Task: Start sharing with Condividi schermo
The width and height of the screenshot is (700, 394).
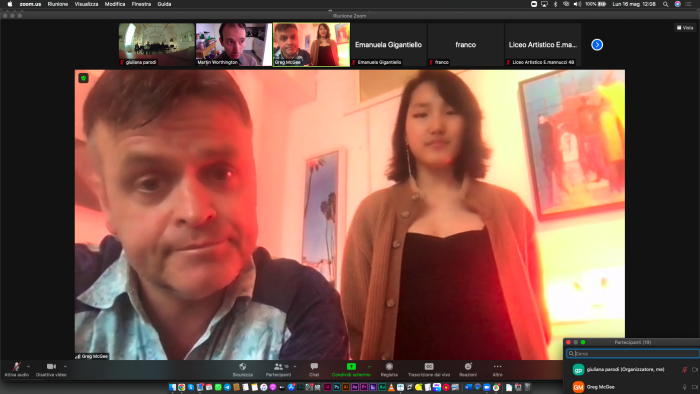Action: click(x=351, y=369)
